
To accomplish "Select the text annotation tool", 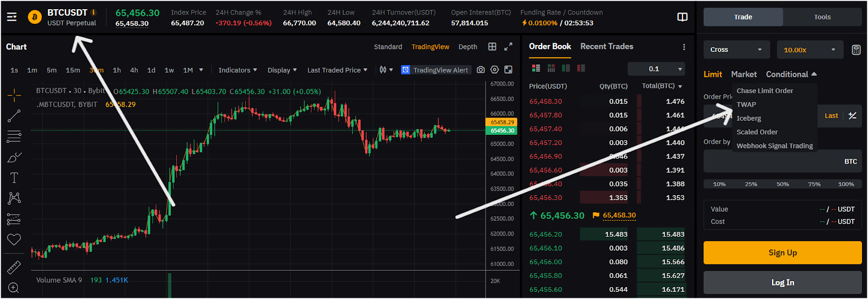I will point(14,178).
